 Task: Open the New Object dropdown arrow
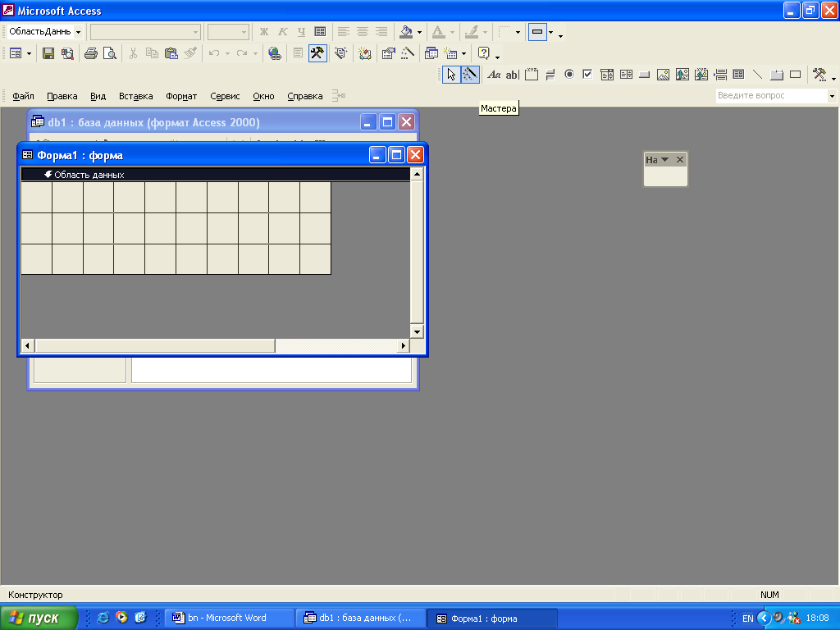click(x=464, y=53)
